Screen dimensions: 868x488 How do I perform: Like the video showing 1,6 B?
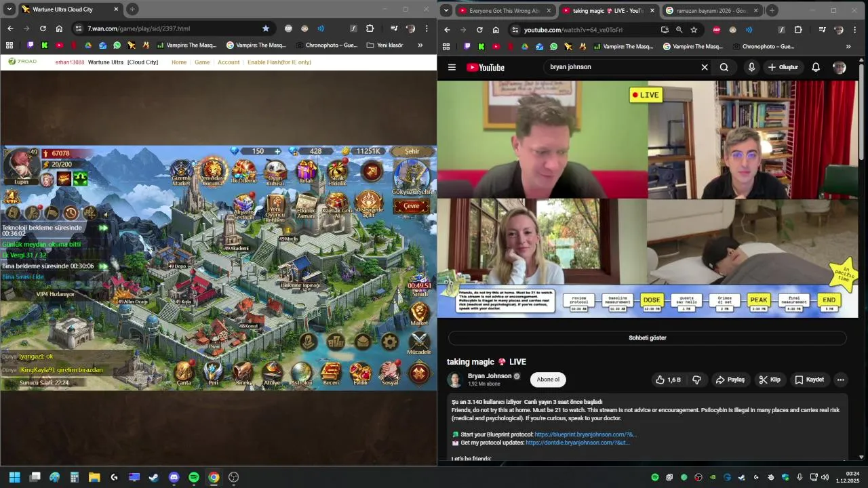pyautogui.click(x=668, y=380)
